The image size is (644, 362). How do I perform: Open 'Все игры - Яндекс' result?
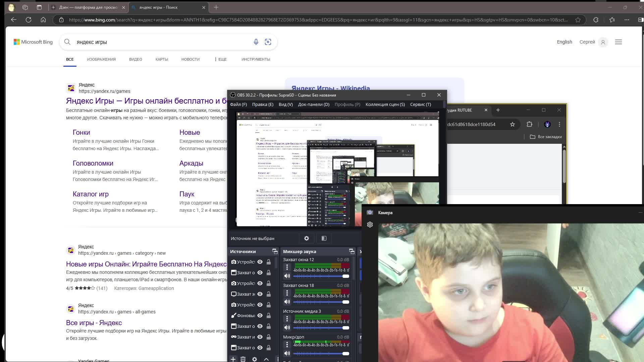pyautogui.click(x=94, y=323)
